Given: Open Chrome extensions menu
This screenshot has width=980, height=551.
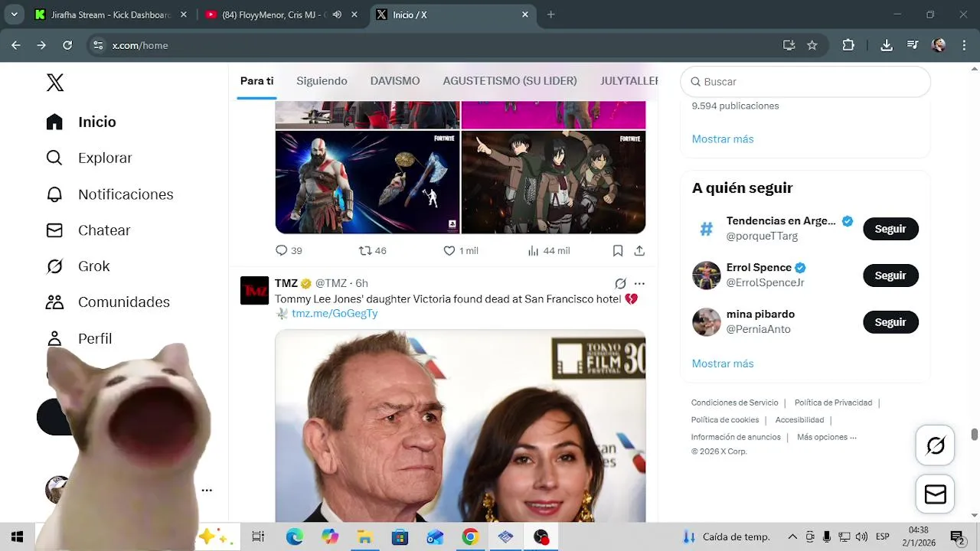Looking at the screenshot, I should click(848, 45).
